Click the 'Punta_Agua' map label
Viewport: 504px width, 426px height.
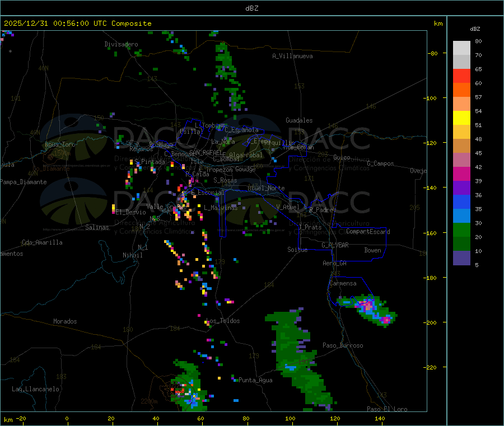tap(255, 380)
